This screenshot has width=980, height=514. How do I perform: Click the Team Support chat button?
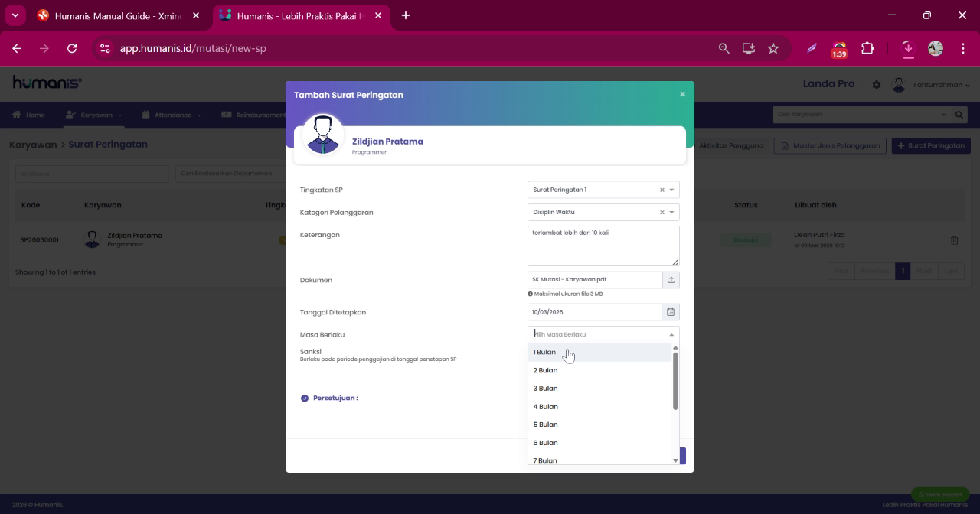(940, 494)
